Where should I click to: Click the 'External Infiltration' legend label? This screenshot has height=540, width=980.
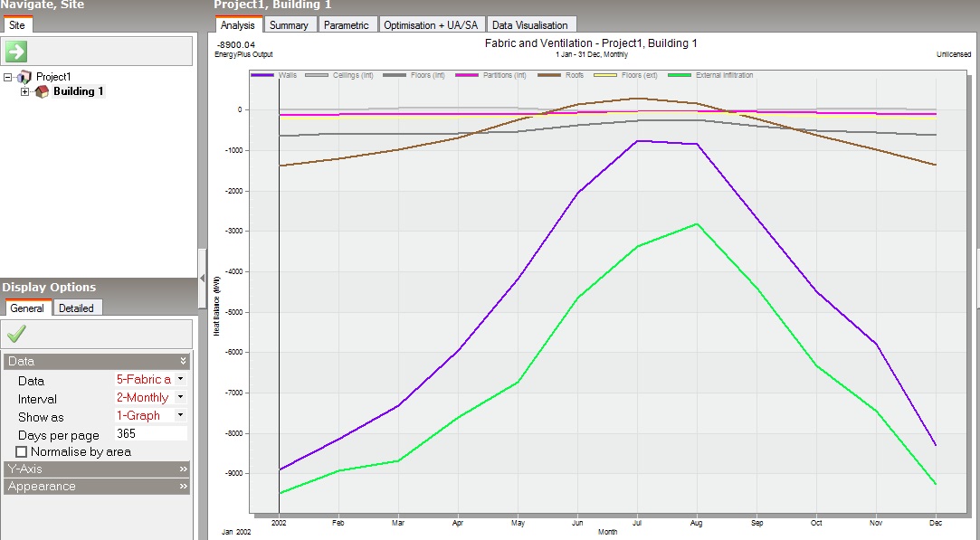pyautogui.click(x=725, y=76)
